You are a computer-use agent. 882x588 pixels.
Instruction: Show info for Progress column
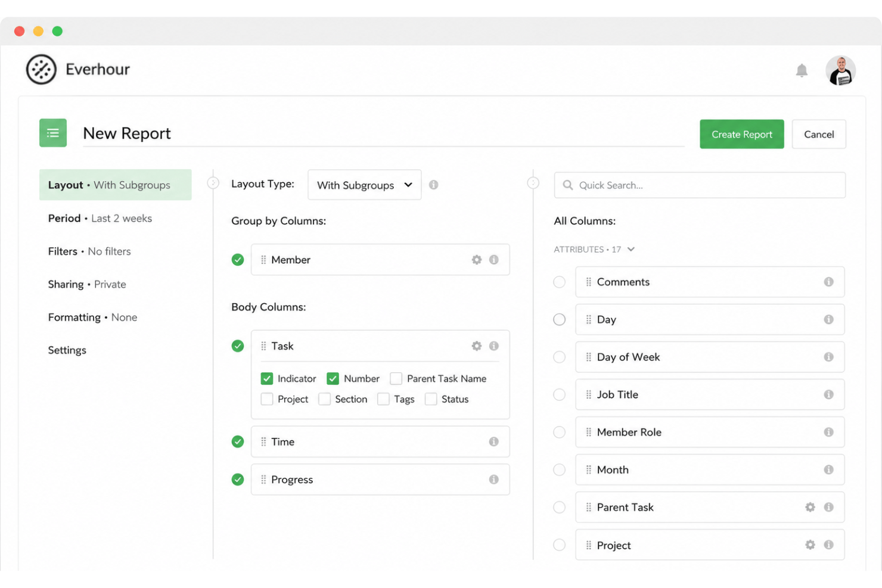click(x=494, y=480)
